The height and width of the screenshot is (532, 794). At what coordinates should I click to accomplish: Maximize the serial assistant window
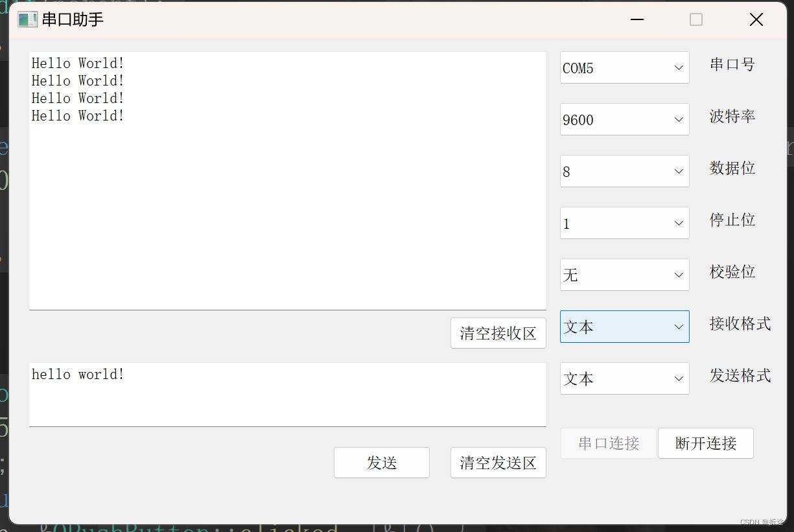(695, 19)
